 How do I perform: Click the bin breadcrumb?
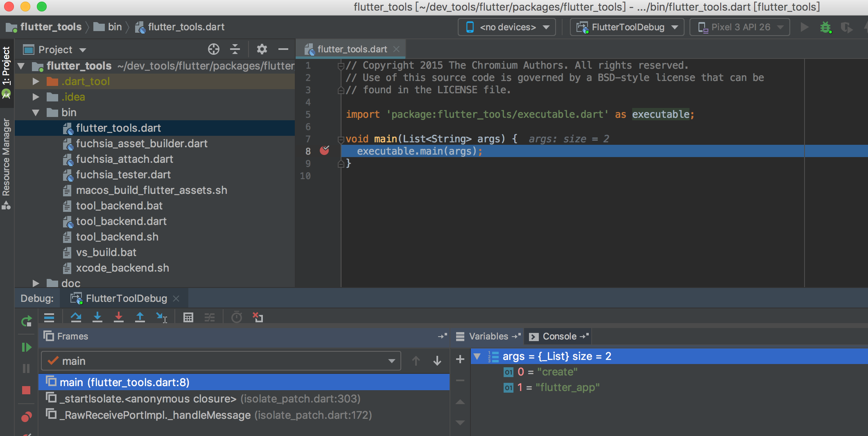point(108,27)
